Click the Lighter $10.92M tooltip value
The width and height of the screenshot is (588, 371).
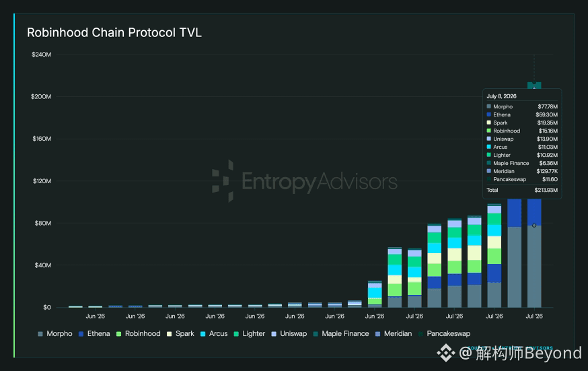(x=547, y=155)
